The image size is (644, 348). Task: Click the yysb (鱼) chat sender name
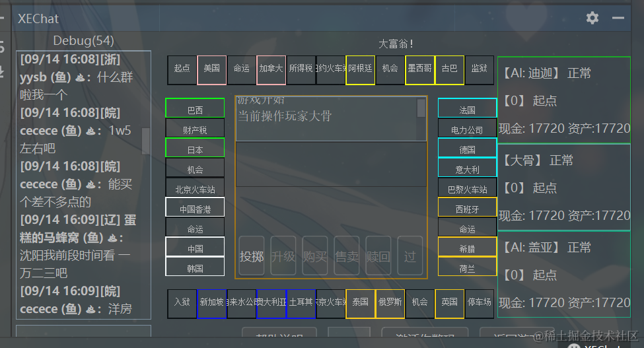click(x=45, y=77)
